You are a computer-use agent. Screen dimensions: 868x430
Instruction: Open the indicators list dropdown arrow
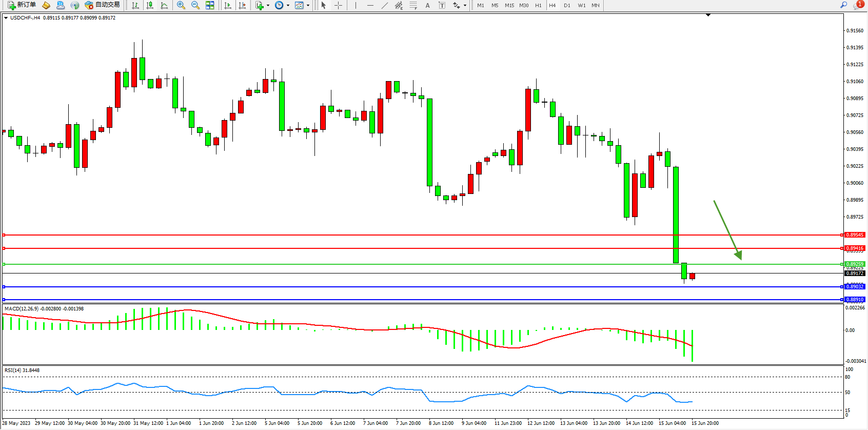coord(268,5)
